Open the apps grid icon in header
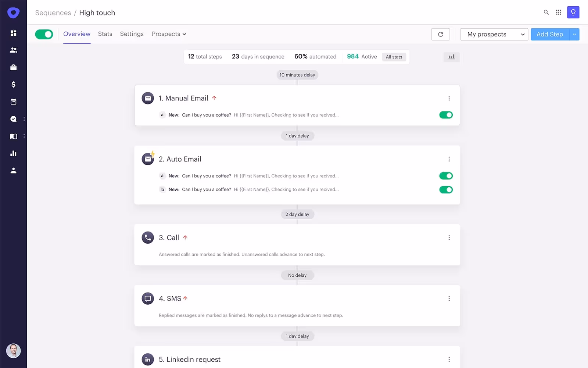This screenshot has height=368, width=588. [x=559, y=12]
